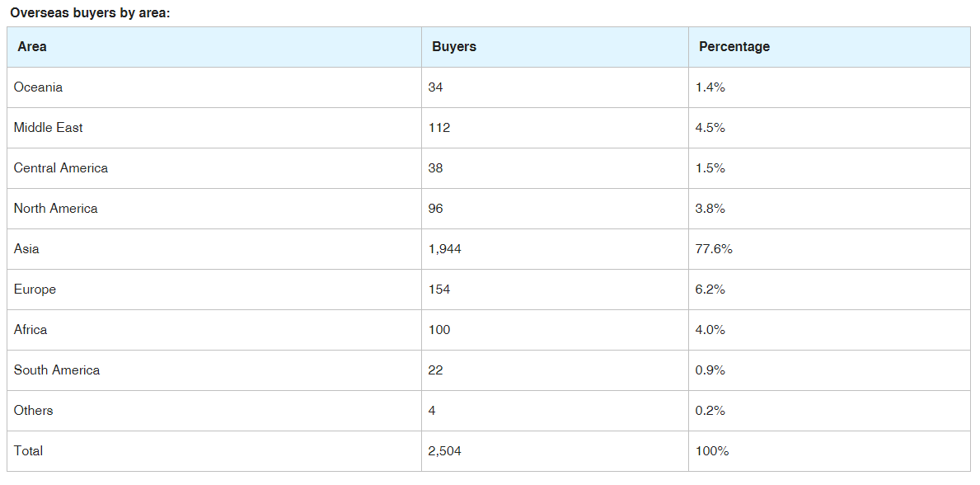Click the Area column header
The image size is (980, 485).
pos(32,47)
